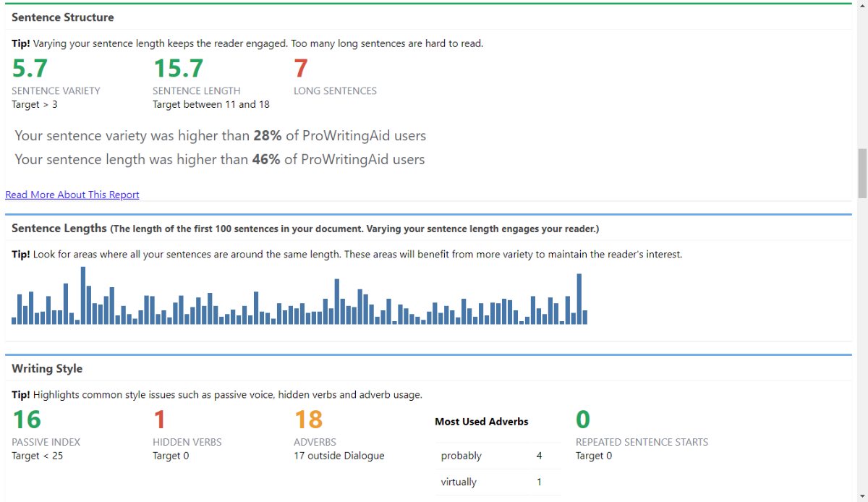Click the 'probably' adverb row
The height and width of the screenshot is (502, 868).
(498, 456)
